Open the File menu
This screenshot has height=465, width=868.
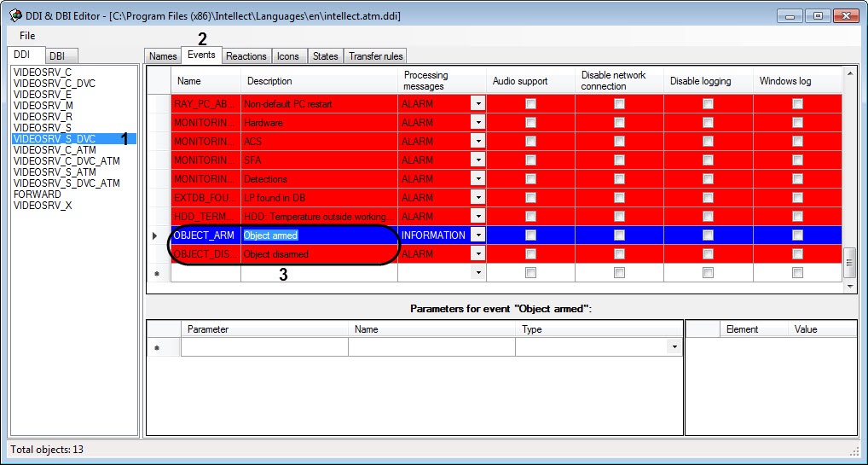[27, 36]
